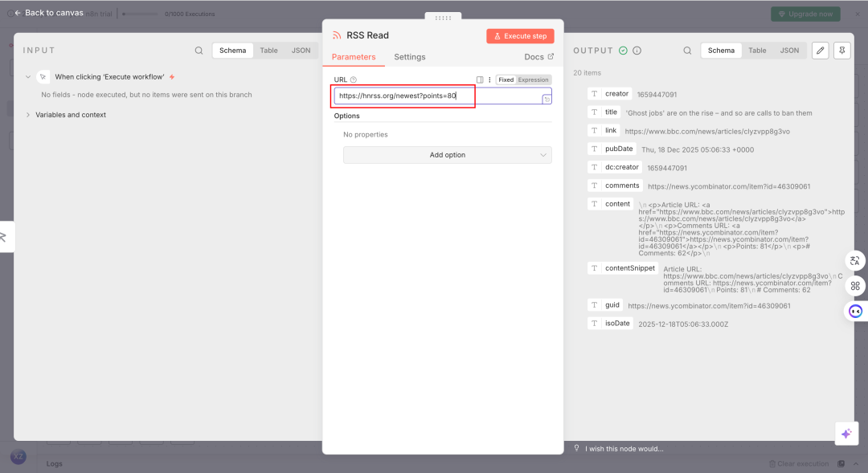Click the '20 items' count text

[587, 73]
